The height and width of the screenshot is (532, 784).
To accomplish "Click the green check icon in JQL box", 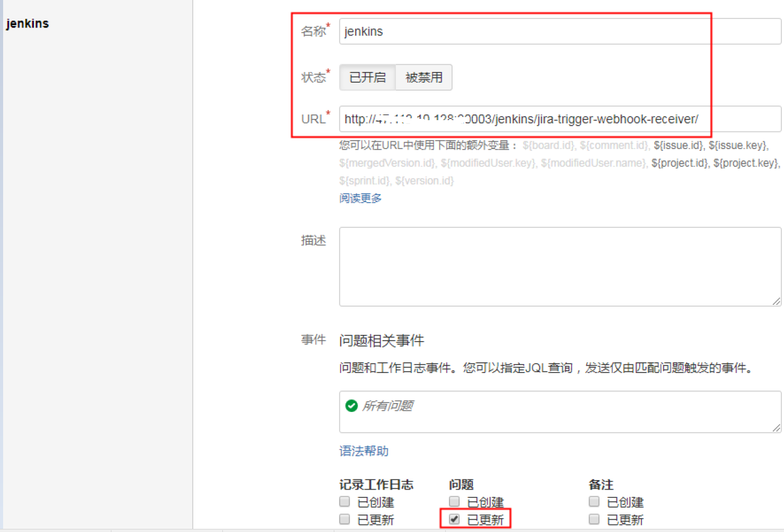I will click(351, 406).
